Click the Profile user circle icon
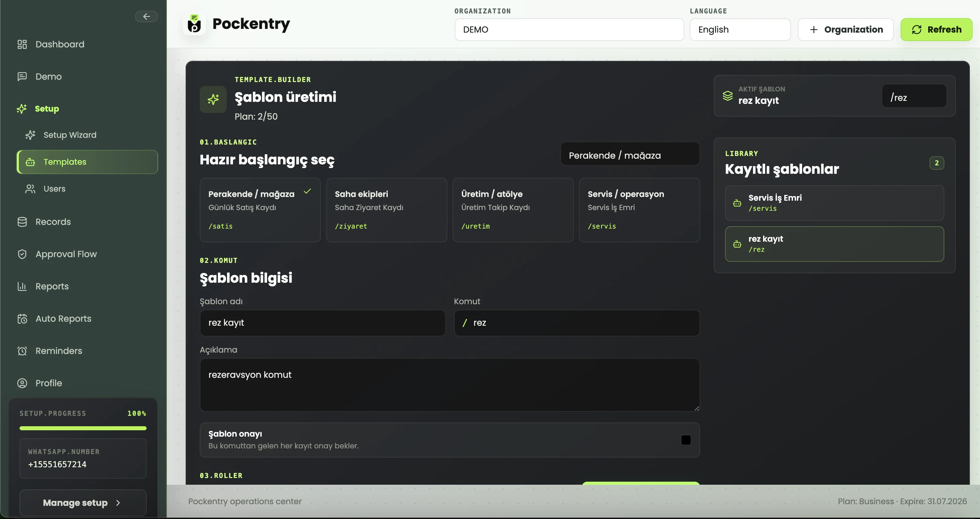 [22, 383]
